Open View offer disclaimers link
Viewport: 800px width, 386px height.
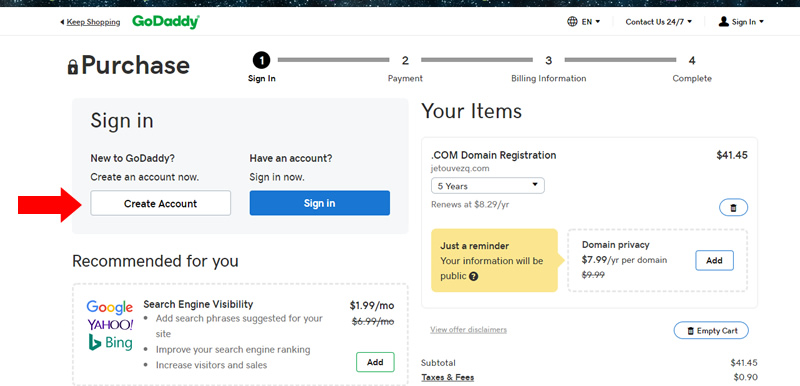pos(468,329)
